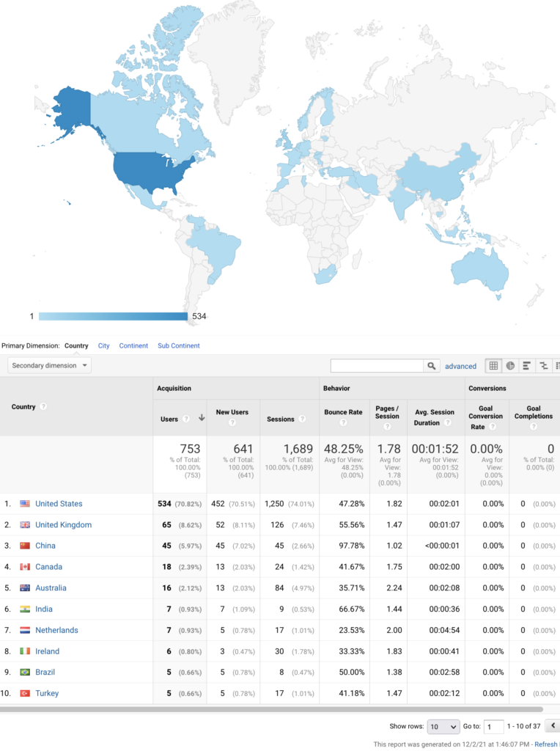Sort by Bounce Rate column header
The height and width of the screenshot is (751, 560).
tap(343, 412)
